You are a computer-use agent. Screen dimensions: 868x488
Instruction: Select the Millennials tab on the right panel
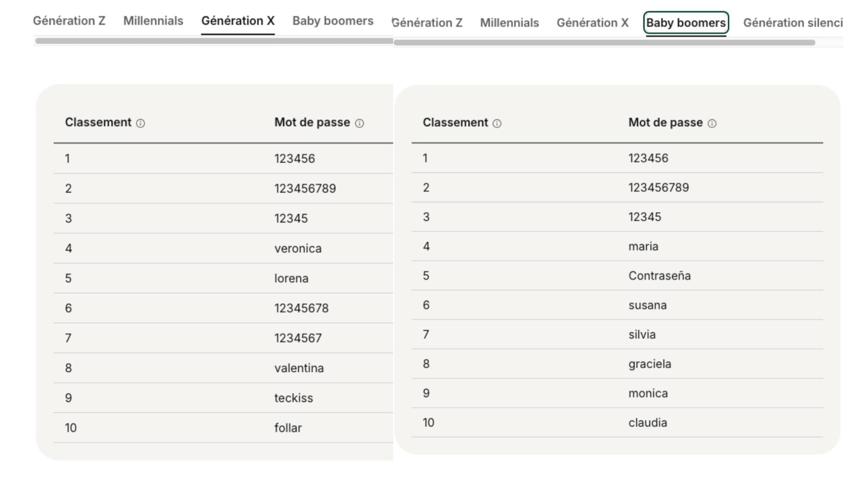509,23
